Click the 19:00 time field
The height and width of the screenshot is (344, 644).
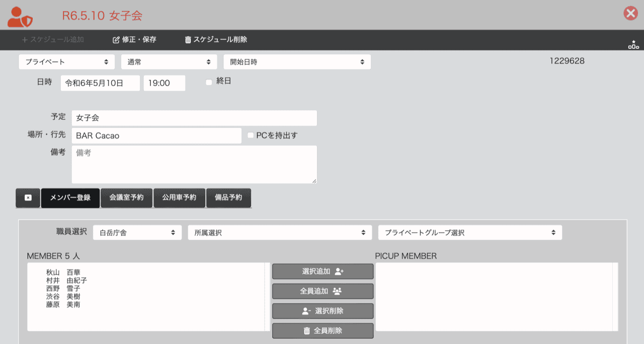click(x=164, y=83)
